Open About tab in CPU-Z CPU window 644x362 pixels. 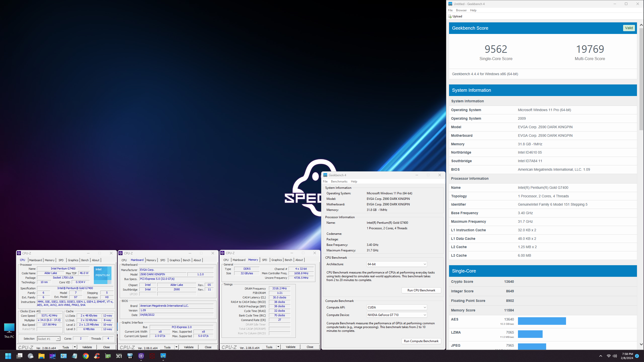click(x=96, y=260)
